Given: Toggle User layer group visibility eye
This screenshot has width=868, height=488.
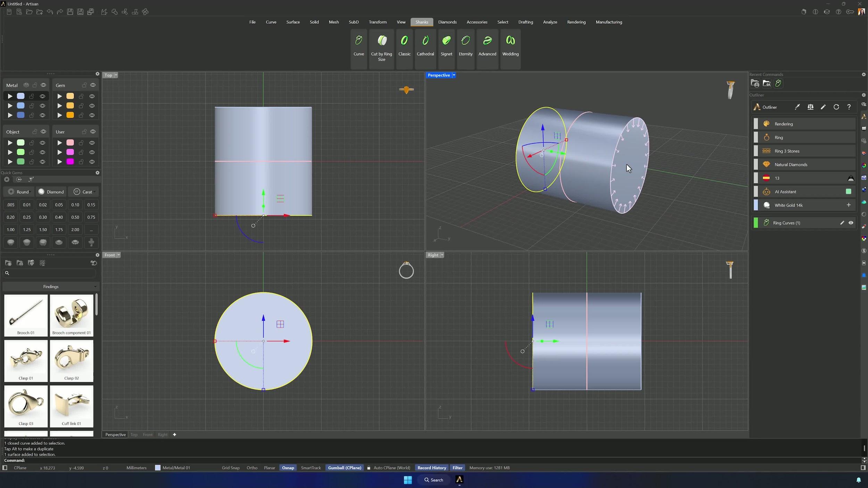Looking at the screenshot, I should click(93, 132).
